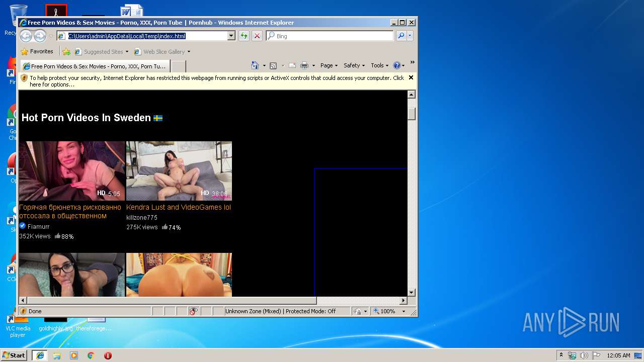This screenshot has height=362, width=644.
Task: Click the security information bar message
Action: (216, 81)
